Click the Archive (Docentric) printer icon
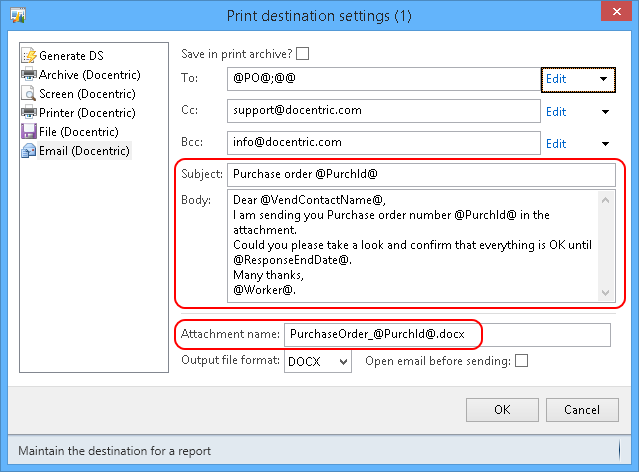This screenshot has height=472, width=639. (x=29, y=75)
